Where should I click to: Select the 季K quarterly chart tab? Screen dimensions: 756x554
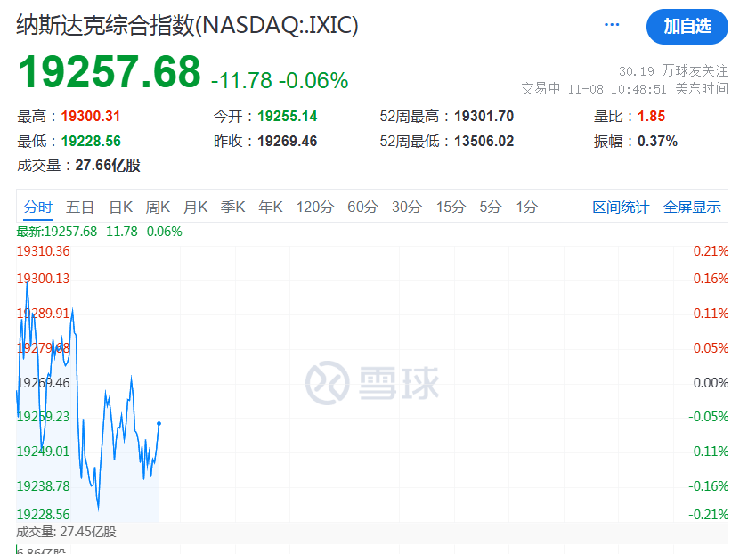pos(232,206)
